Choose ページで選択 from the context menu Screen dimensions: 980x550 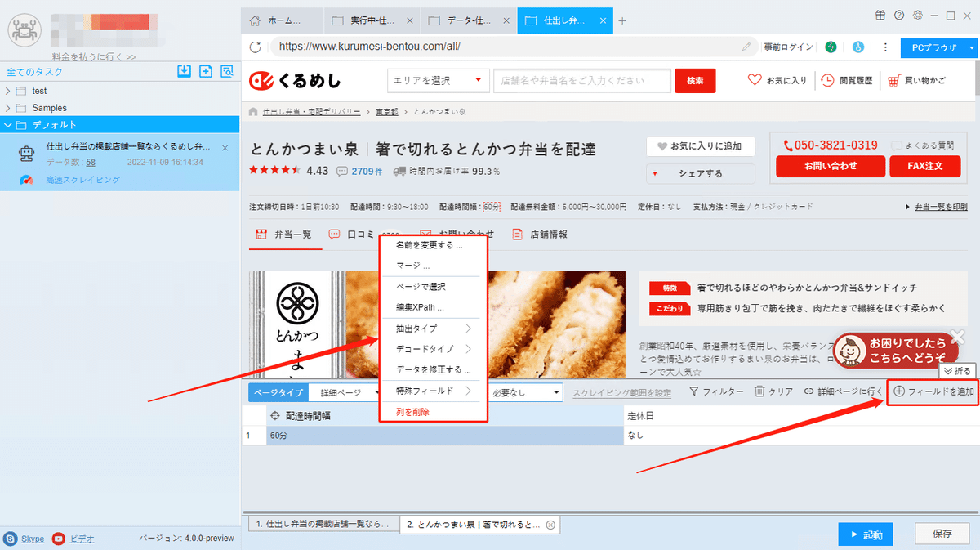click(421, 287)
